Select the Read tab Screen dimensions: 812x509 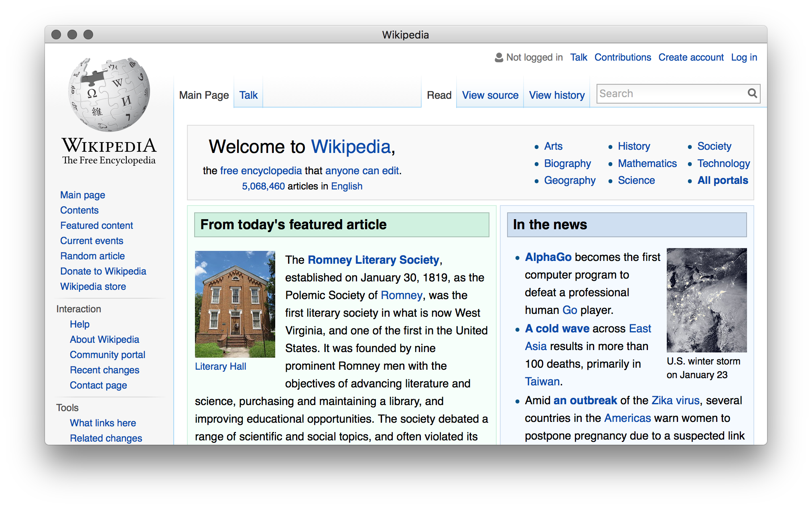(439, 95)
